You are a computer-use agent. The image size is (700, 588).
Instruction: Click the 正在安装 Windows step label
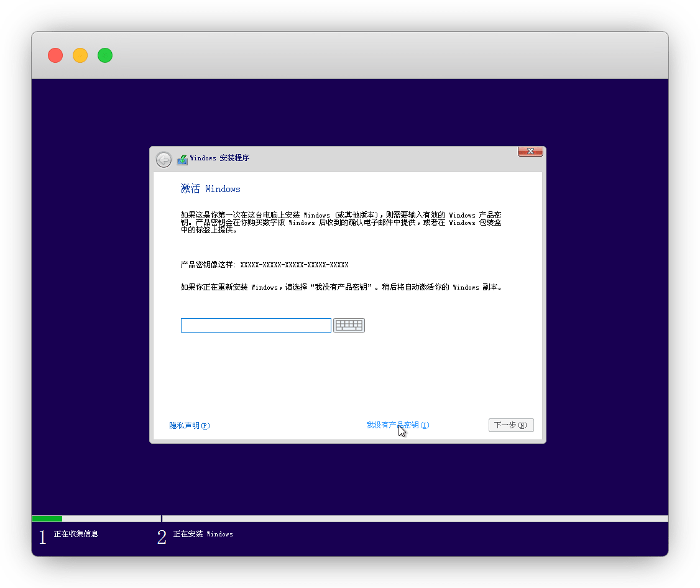pos(203,534)
